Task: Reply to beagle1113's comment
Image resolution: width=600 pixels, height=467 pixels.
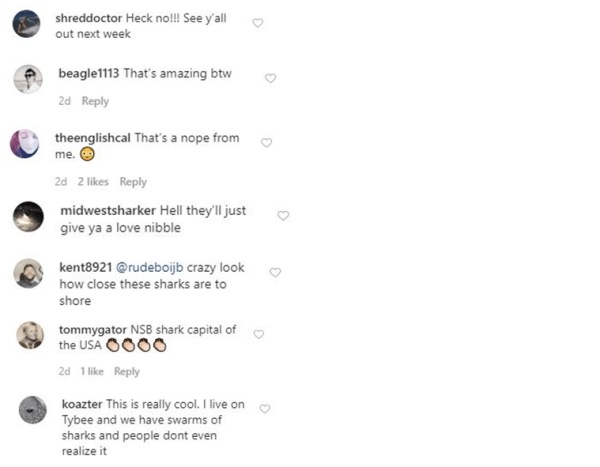Action: tap(95, 101)
